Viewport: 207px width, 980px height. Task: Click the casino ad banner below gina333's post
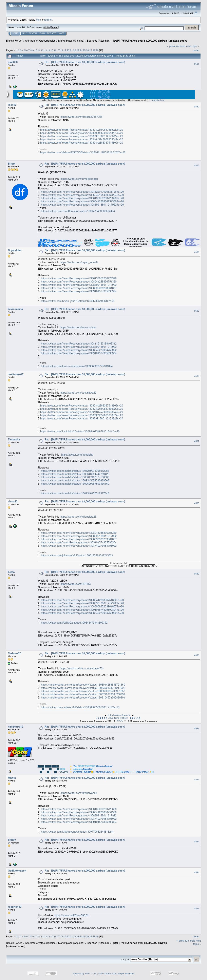101,94
